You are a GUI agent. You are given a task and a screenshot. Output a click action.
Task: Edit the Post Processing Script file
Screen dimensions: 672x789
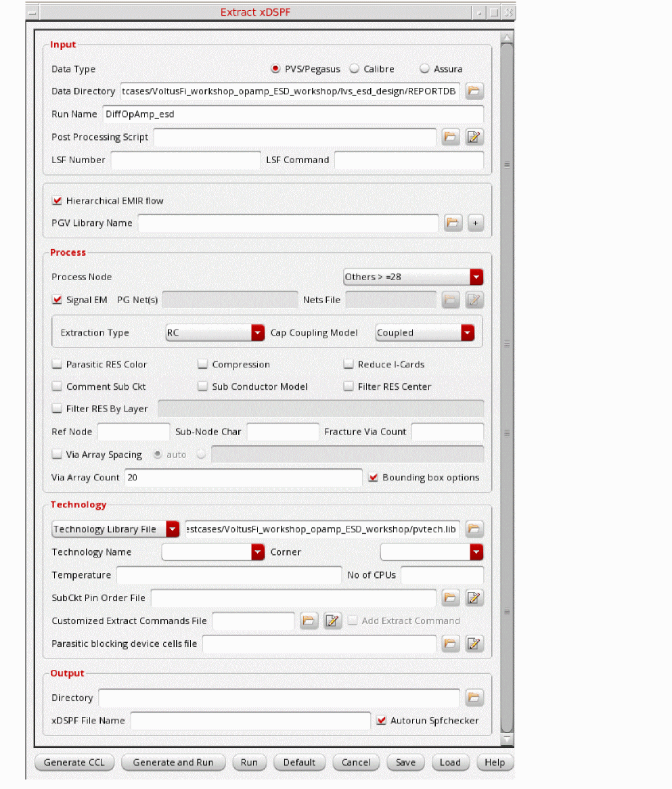point(475,137)
